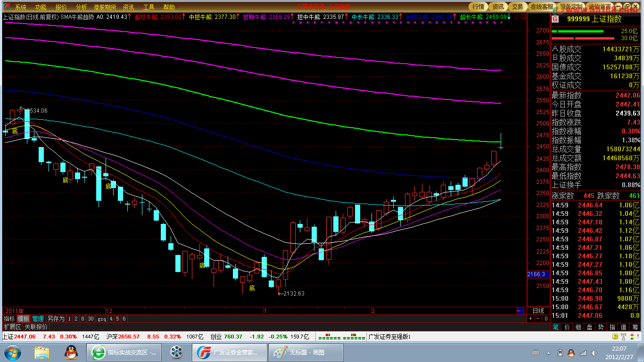The width and height of the screenshot is (644, 362).
Task: Click the minus zoom button under 日线
Action: 538,319
